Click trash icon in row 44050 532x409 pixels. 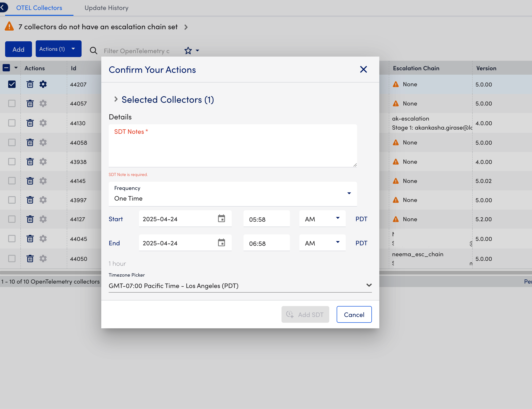[30, 259]
